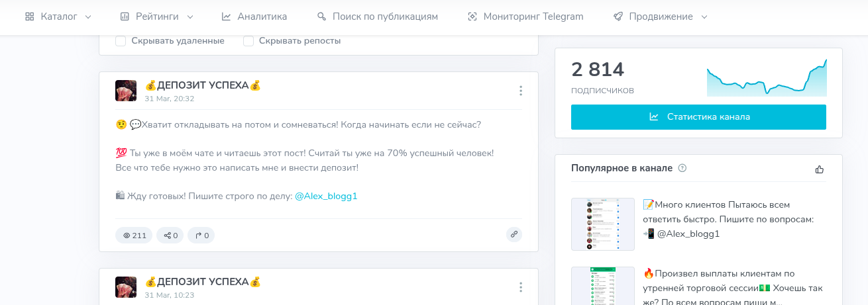Click the copy link icon on first post

tap(514, 234)
